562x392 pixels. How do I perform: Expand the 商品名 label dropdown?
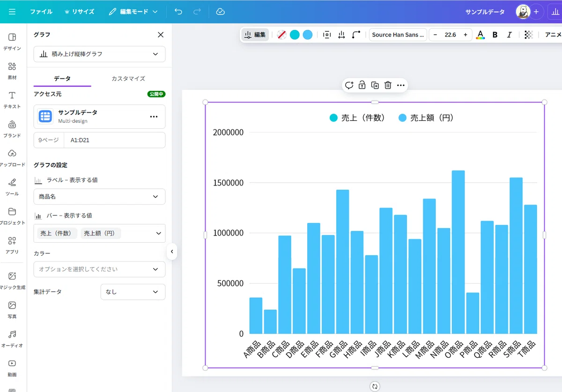(x=99, y=197)
